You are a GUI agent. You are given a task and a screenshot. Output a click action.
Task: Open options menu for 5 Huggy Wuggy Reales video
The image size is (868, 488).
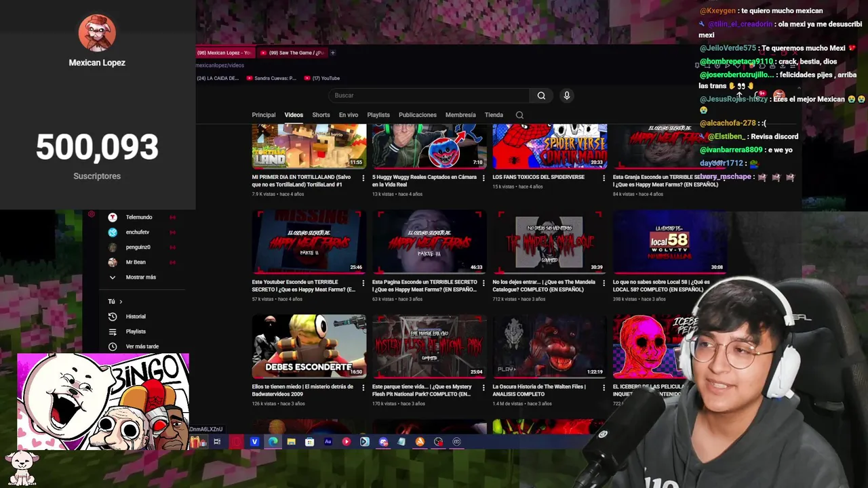(483, 178)
